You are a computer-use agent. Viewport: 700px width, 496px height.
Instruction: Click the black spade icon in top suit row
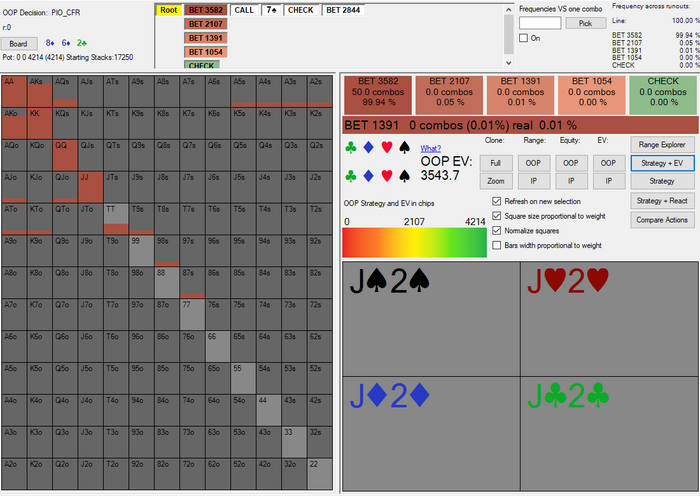coord(404,148)
